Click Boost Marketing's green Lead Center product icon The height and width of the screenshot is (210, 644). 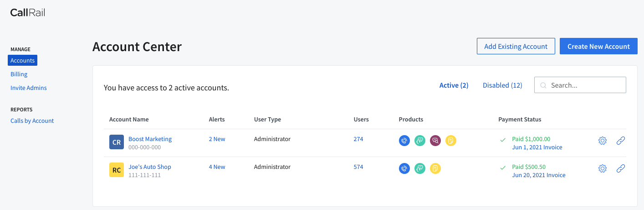click(x=420, y=141)
